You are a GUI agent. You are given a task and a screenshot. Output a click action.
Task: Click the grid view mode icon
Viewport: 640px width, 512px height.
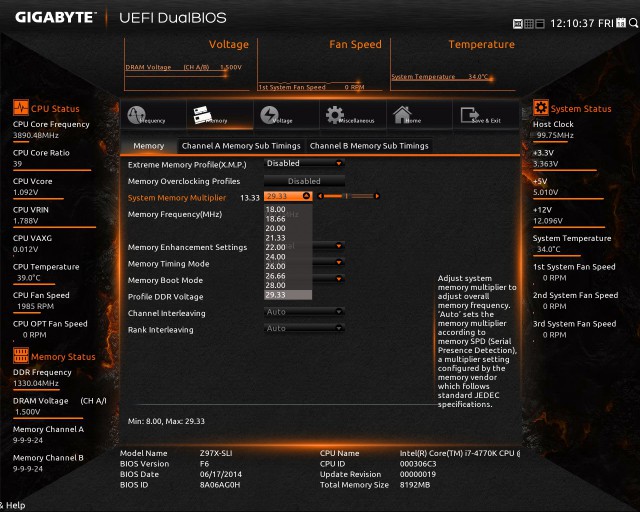529,24
